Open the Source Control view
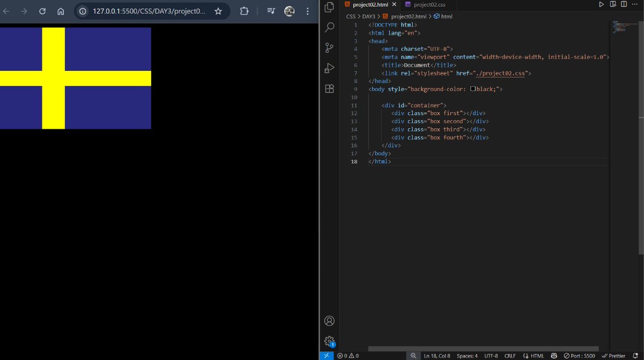The height and width of the screenshot is (360, 644). pos(330,48)
